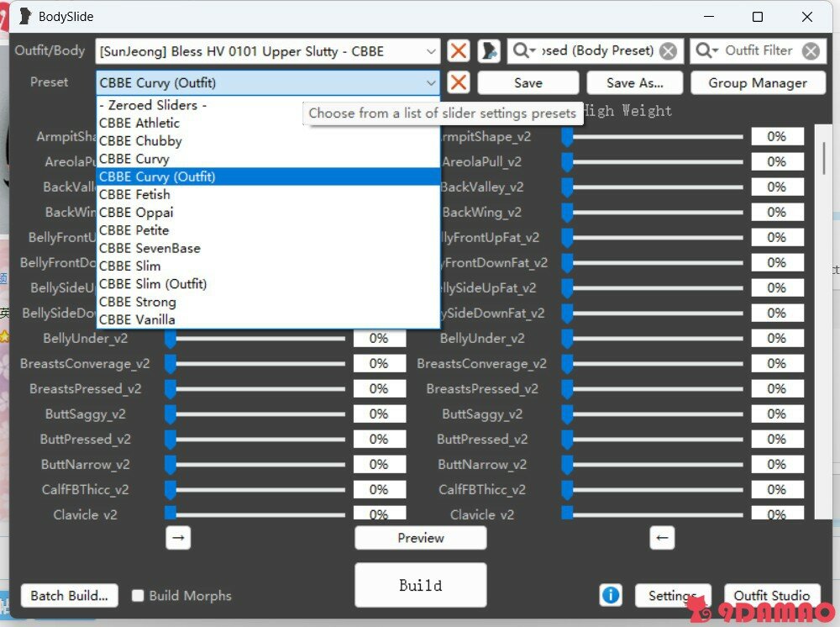
Task: Clear the Body Preset group filter text
Action: [668, 51]
